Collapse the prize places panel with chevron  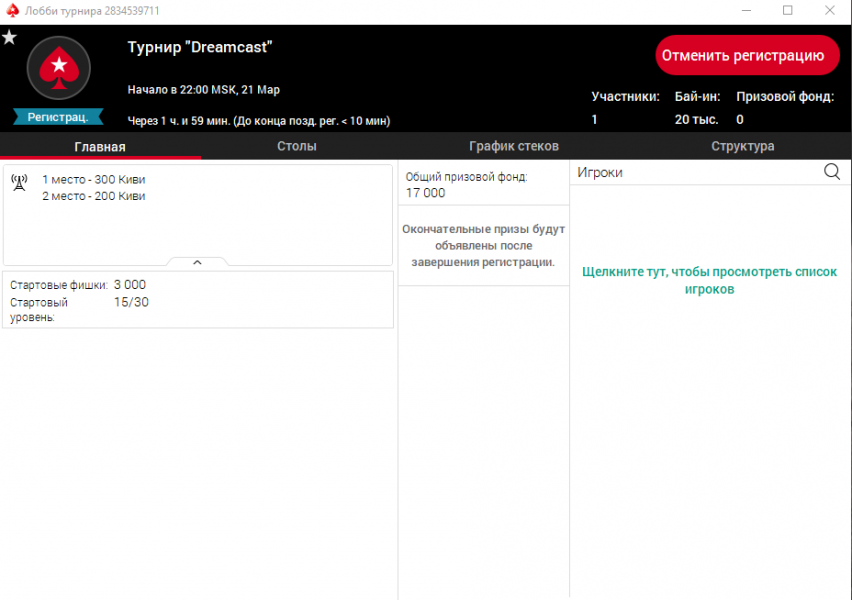[x=197, y=262]
